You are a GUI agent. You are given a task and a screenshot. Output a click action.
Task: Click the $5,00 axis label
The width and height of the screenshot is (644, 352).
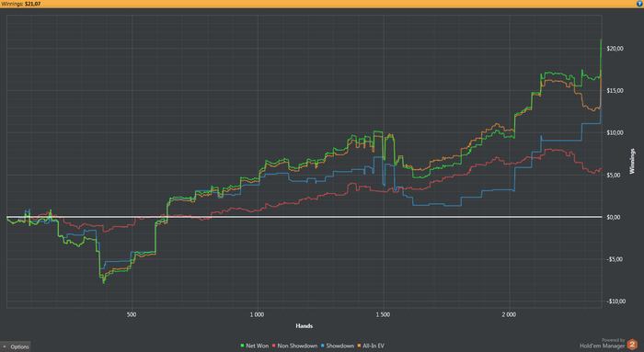(615, 176)
